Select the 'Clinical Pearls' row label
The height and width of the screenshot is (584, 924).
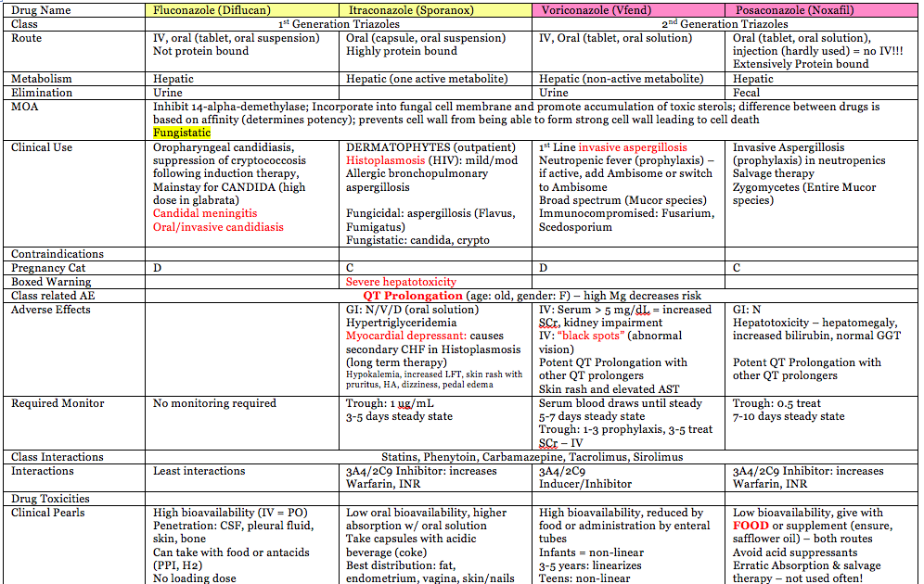[47, 513]
